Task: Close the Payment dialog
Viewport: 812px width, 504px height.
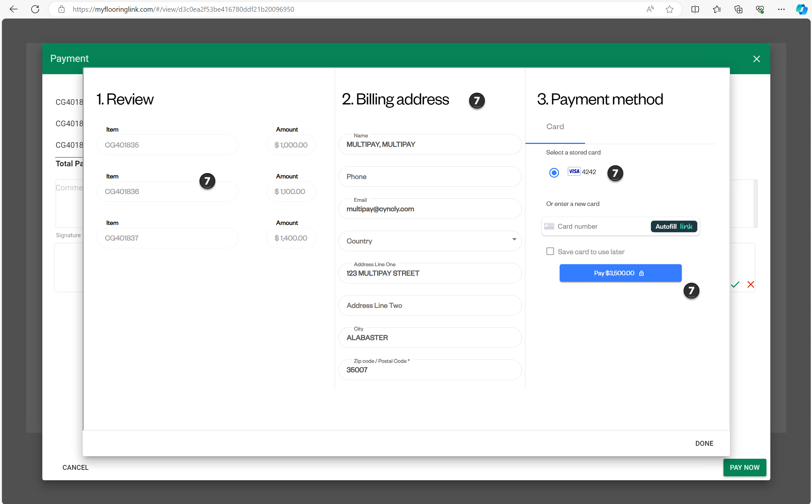Action: [x=756, y=59]
